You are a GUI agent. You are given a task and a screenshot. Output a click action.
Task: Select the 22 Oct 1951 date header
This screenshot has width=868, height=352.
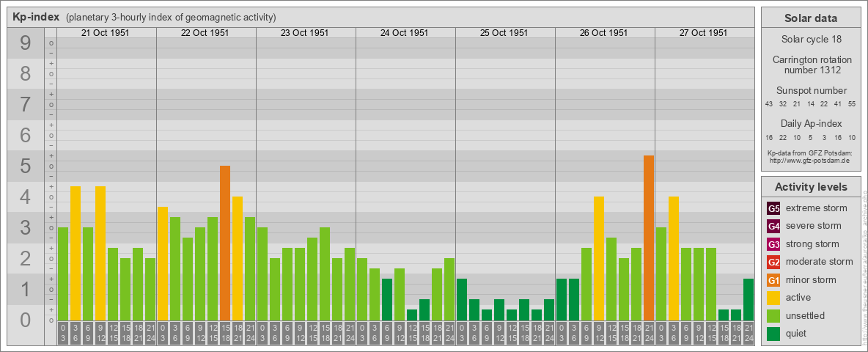coord(206,33)
